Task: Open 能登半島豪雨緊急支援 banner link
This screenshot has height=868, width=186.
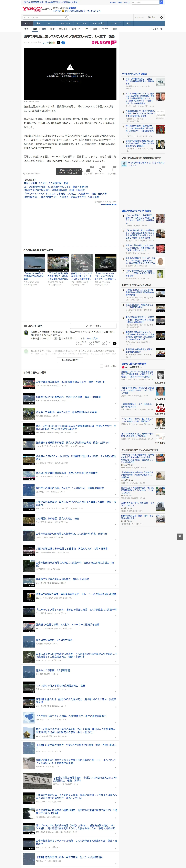Action: click(50, 2)
